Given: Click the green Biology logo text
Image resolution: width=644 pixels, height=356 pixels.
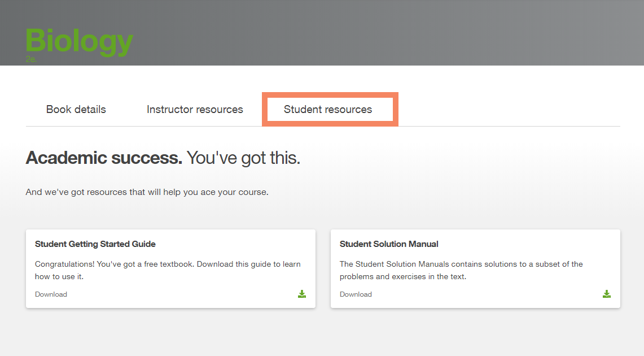Looking at the screenshot, I should click(79, 41).
